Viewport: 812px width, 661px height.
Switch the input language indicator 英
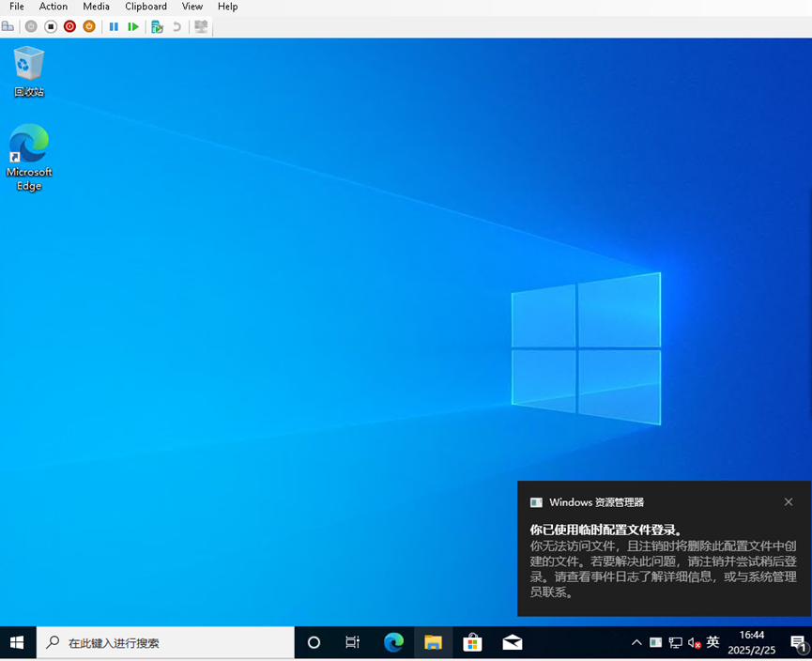tap(713, 642)
